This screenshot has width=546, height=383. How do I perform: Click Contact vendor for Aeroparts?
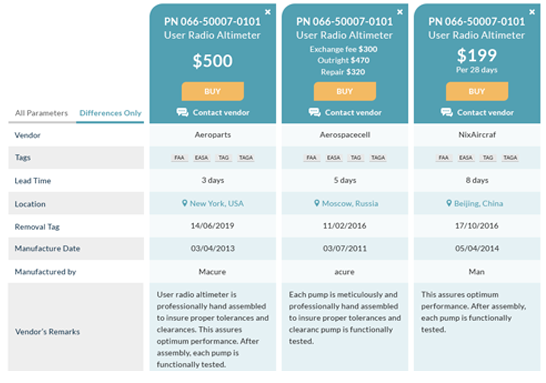click(221, 112)
